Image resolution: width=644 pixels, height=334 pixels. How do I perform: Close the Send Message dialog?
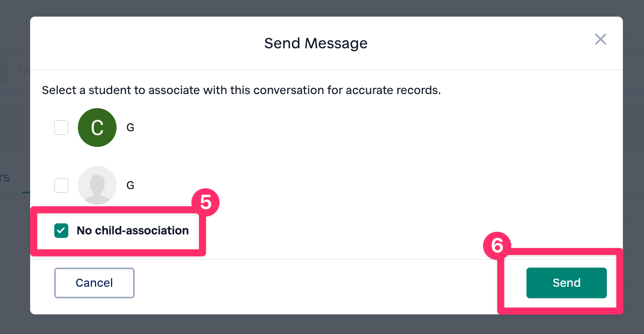coord(600,39)
